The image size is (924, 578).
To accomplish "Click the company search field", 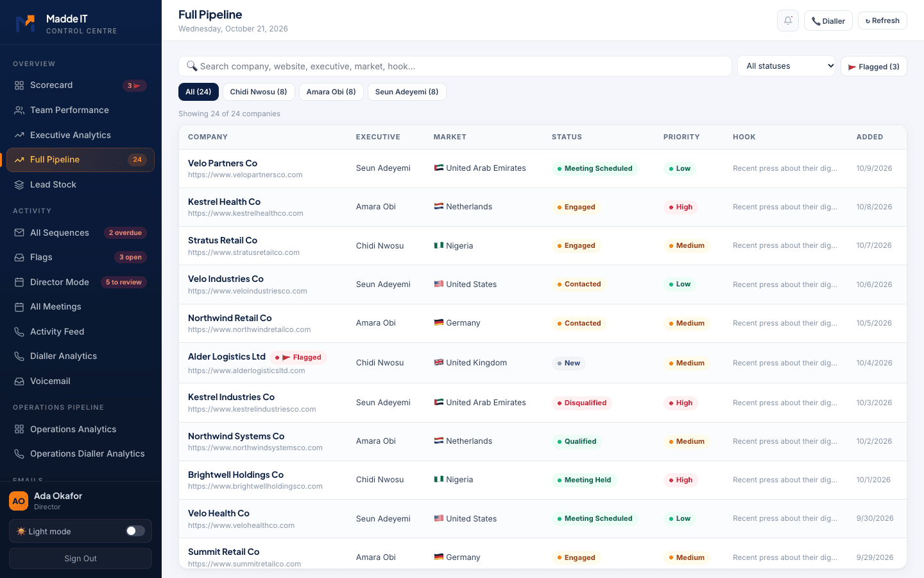I will pyautogui.click(x=455, y=66).
